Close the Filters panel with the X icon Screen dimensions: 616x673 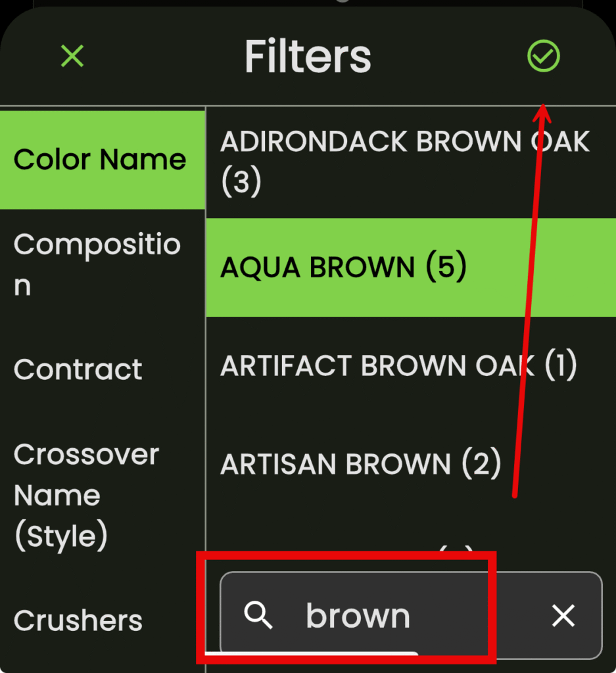[x=72, y=57]
